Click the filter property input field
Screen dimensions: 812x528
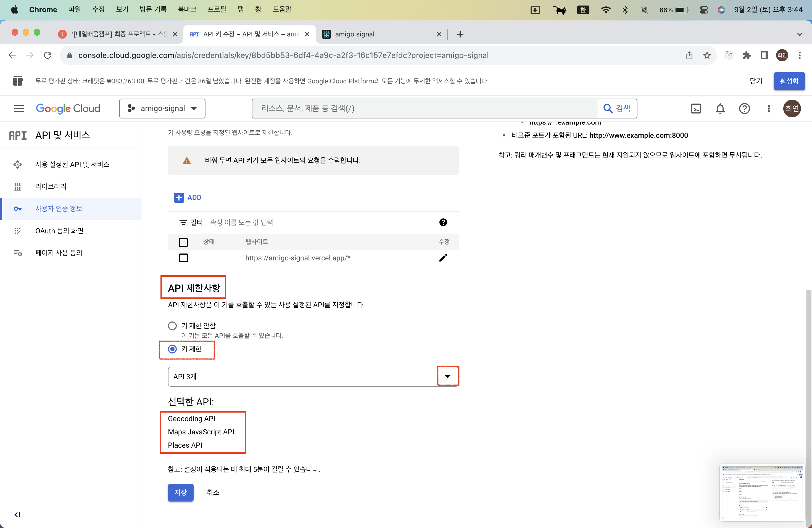click(321, 222)
